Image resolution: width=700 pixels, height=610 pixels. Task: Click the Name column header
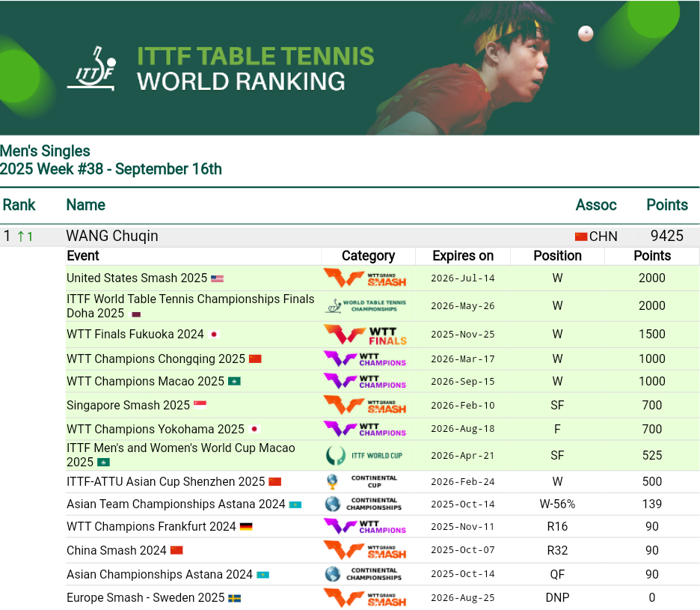point(86,205)
